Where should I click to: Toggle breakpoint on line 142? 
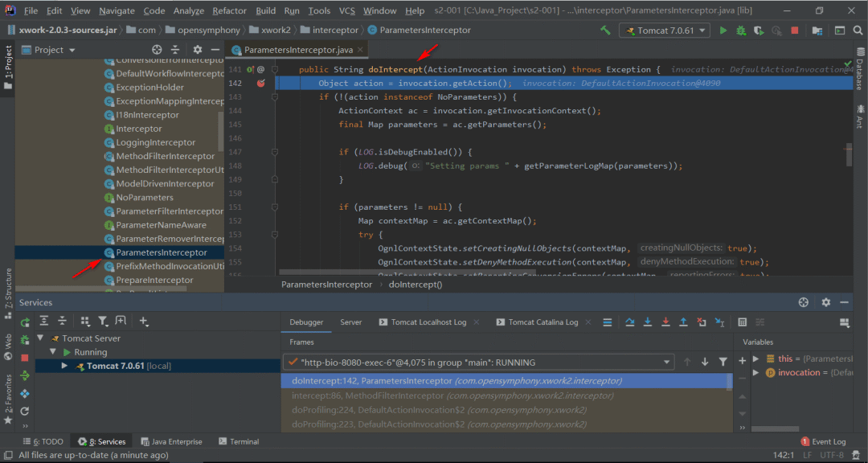coord(260,83)
